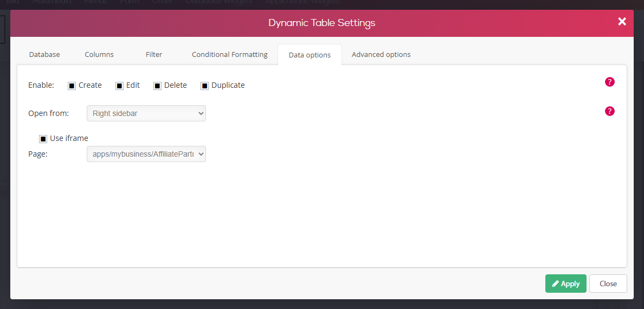
Task: Open the Page dropdown
Action: tap(146, 154)
